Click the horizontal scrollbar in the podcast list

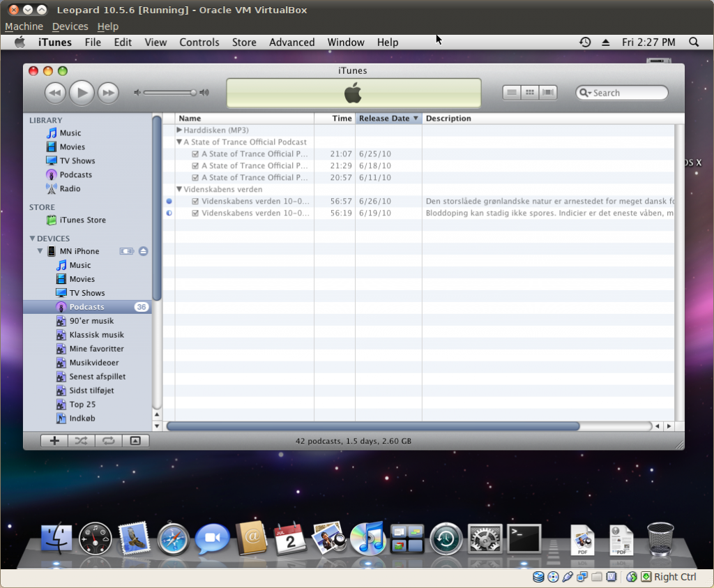(373, 426)
